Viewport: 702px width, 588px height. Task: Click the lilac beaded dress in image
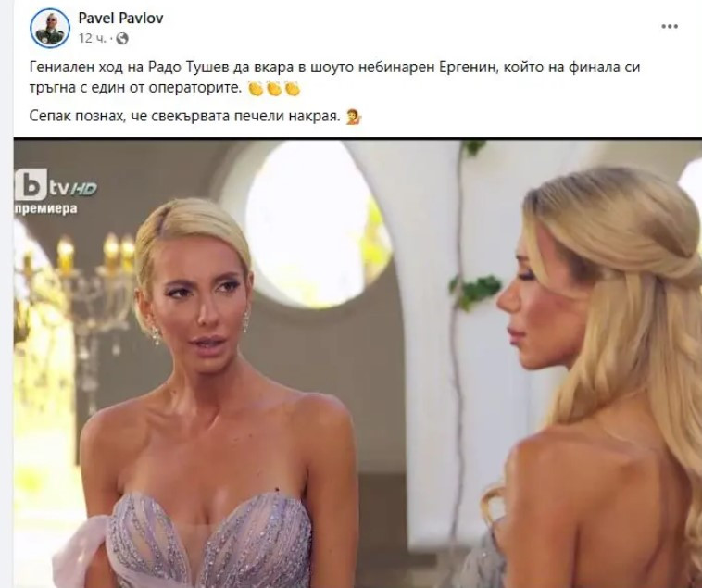(208, 541)
